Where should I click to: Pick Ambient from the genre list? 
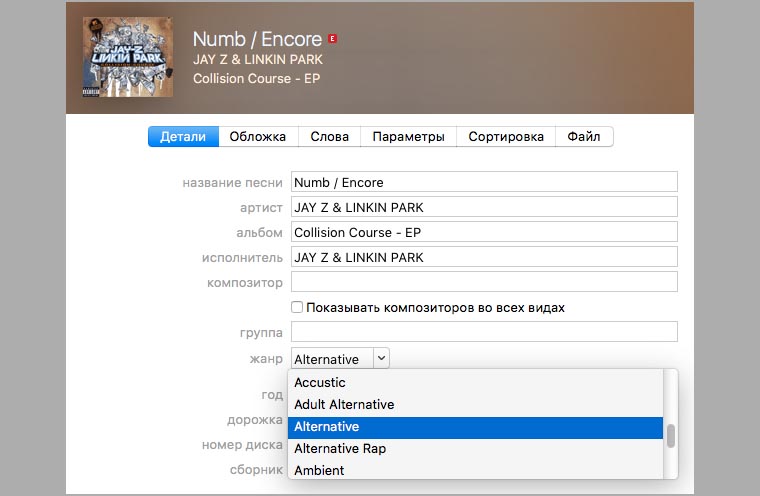pyautogui.click(x=475, y=470)
